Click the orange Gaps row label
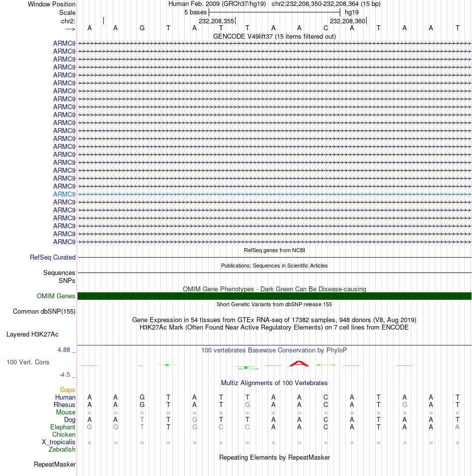Viewport: 472px width, 476px height. (x=68, y=390)
